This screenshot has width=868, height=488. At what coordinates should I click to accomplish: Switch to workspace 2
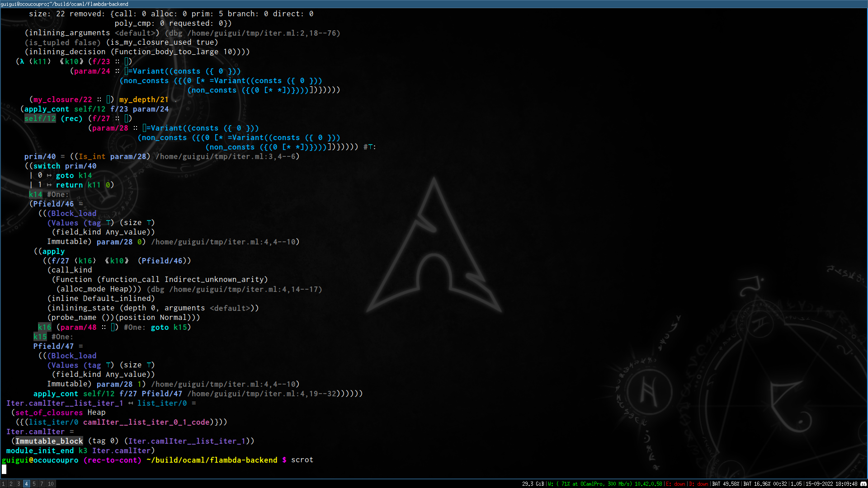click(11, 484)
